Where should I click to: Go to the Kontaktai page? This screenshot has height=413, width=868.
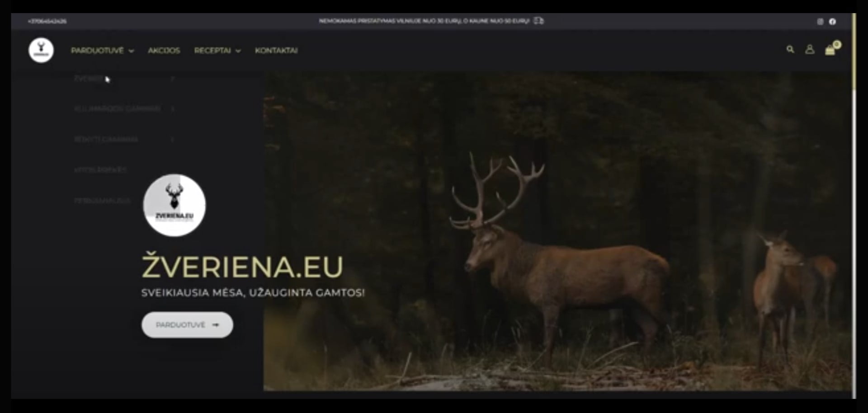pos(276,51)
